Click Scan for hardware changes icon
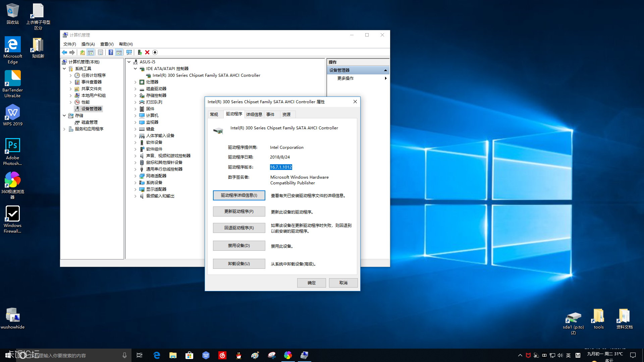 tap(129, 52)
